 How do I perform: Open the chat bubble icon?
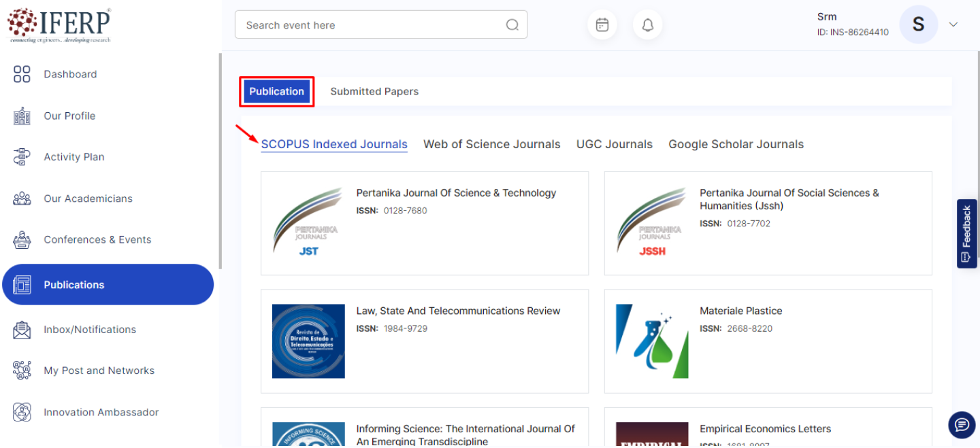coord(961,425)
